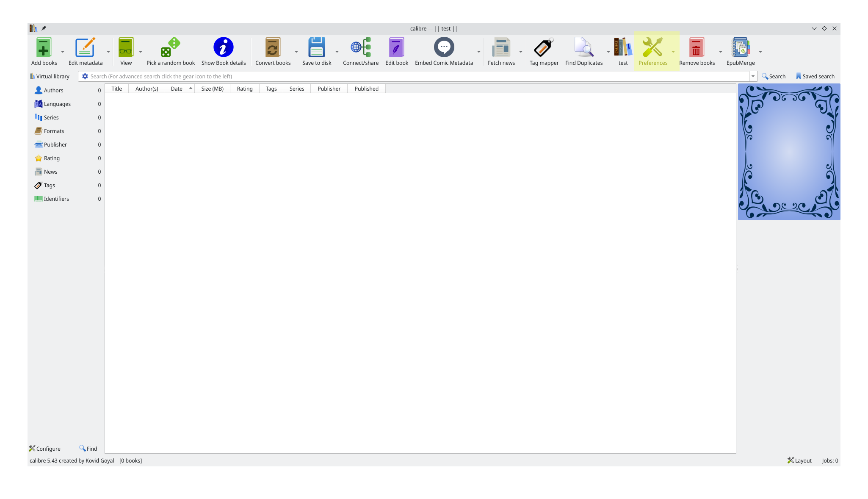
Task: Click the Show Book details icon
Action: coord(223,47)
